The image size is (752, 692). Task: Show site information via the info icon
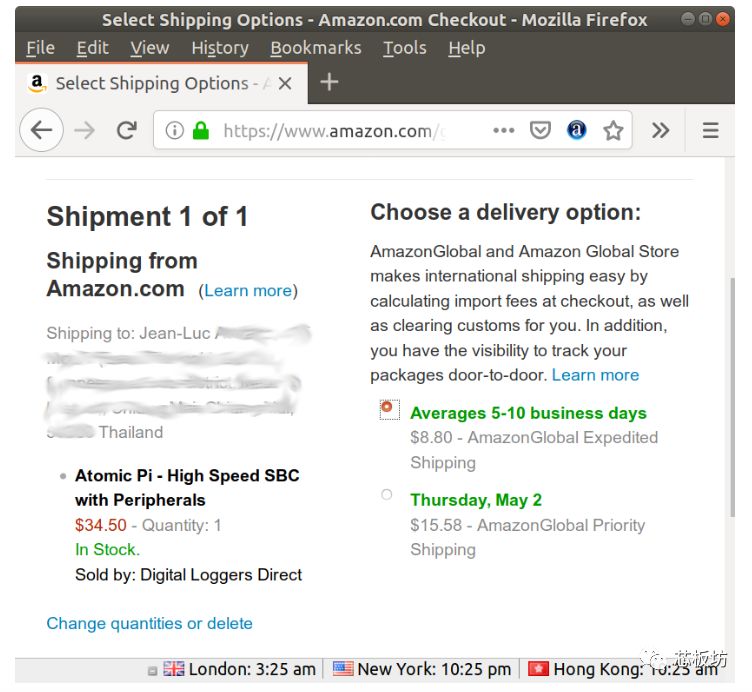175,130
